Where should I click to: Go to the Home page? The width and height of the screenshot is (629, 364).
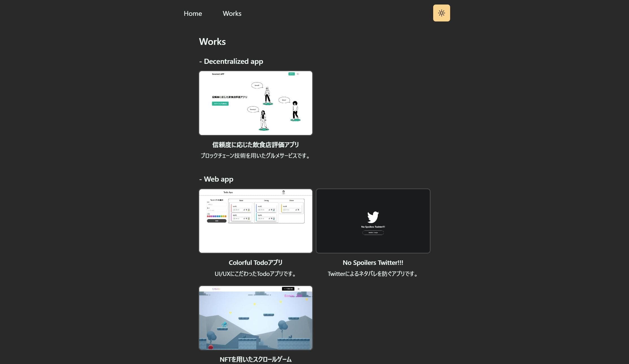(x=193, y=13)
